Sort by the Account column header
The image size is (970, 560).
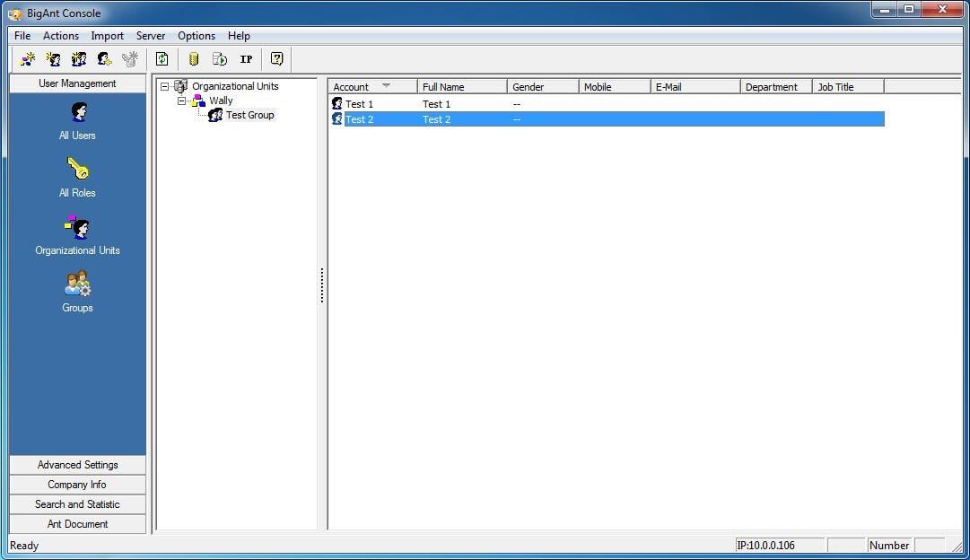372,87
